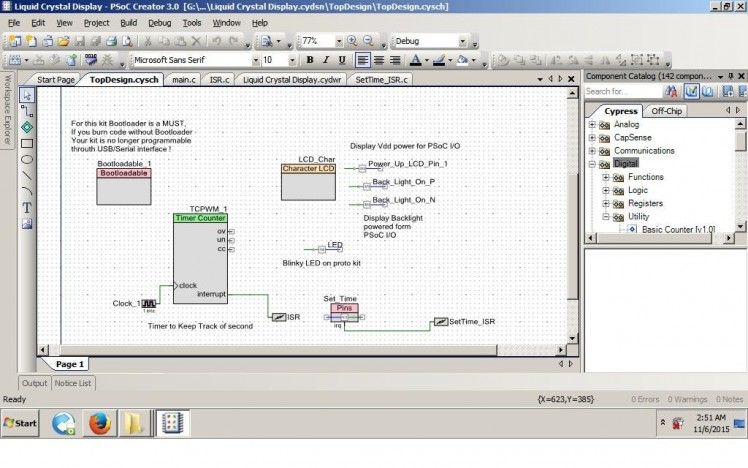Screen dimensions: 748x468
Task: Select the insert image tool
Action: [27, 224]
